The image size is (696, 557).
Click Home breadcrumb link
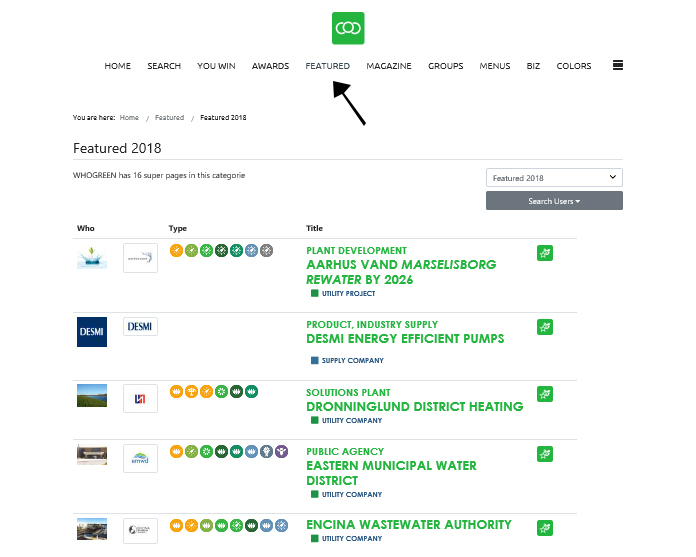point(129,118)
